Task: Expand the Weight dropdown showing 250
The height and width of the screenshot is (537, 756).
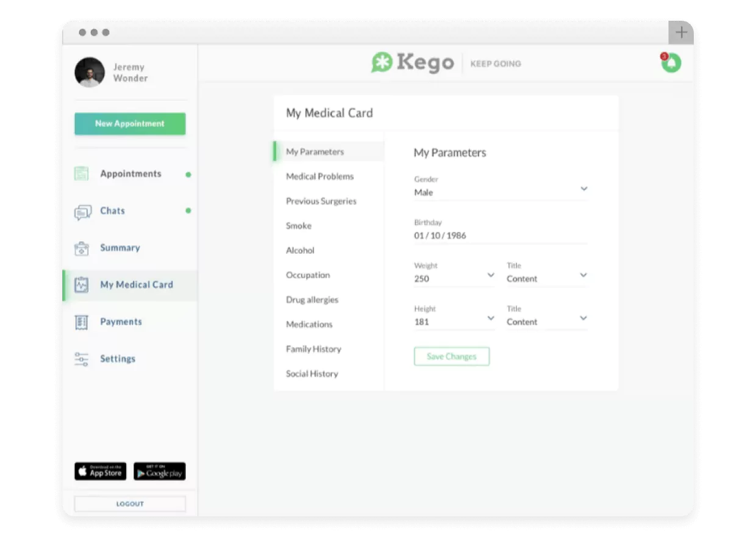Action: click(455, 274)
